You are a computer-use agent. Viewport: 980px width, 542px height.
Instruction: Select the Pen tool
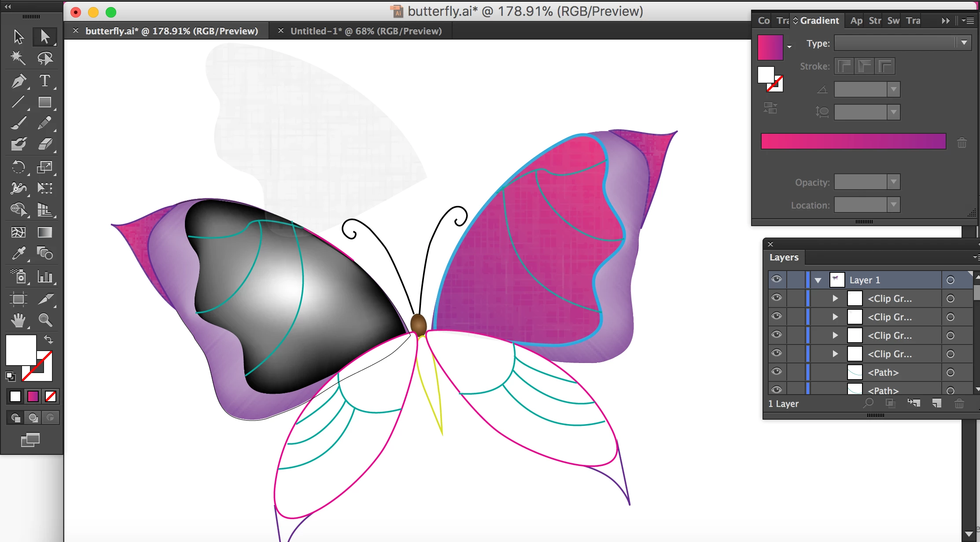click(18, 81)
